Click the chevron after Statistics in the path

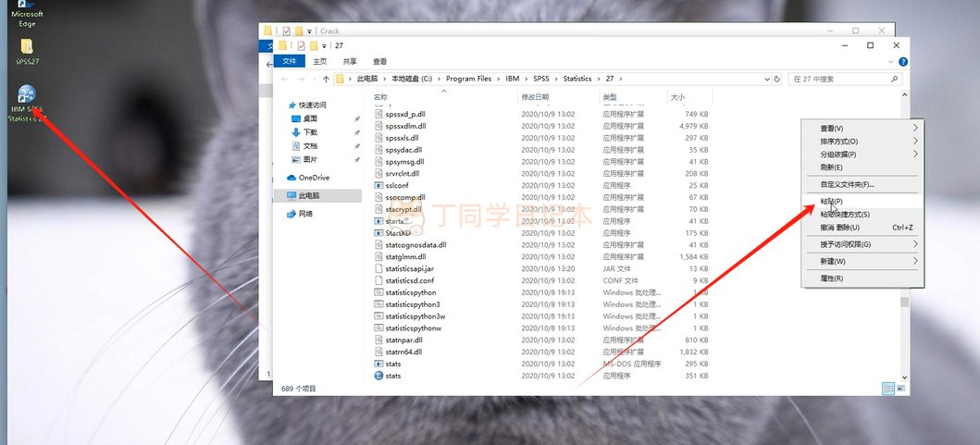coord(599,80)
